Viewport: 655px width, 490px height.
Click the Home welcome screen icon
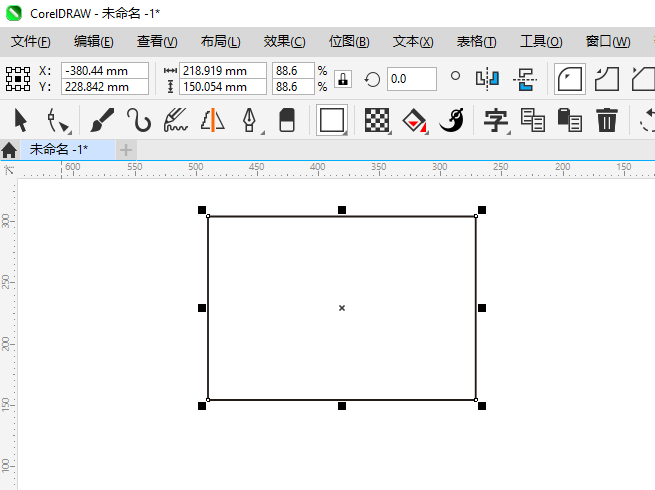pos(9,150)
